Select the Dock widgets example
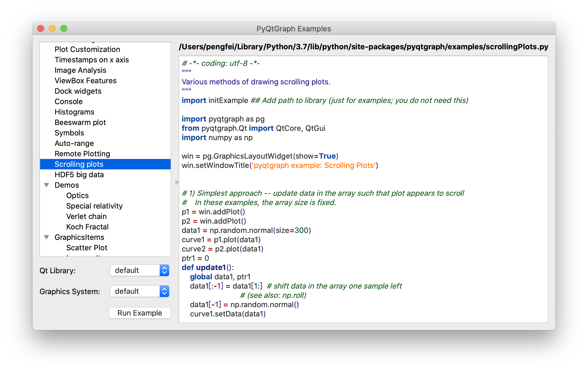Viewport: 588px width, 373px height. tap(78, 91)
